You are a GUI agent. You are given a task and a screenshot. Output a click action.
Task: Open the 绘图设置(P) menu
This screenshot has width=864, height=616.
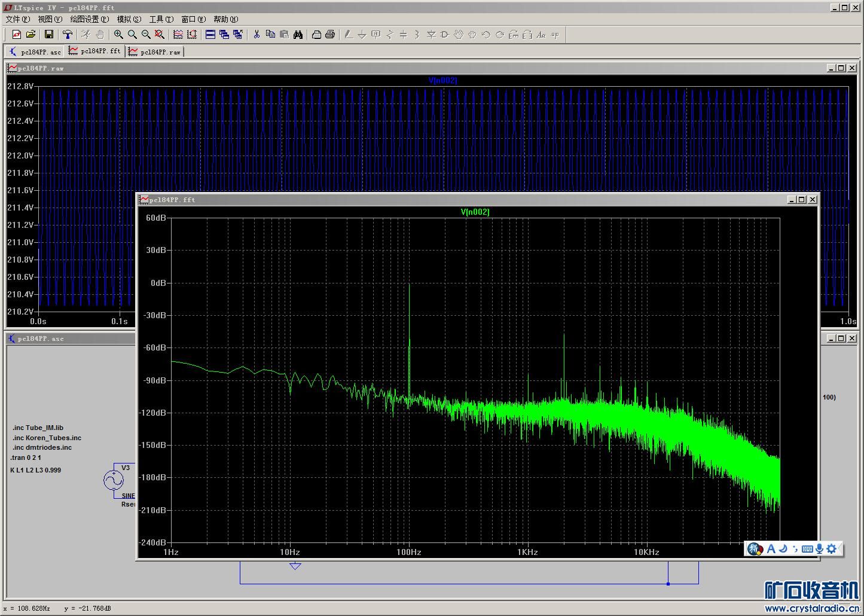[x=90, y=19]
